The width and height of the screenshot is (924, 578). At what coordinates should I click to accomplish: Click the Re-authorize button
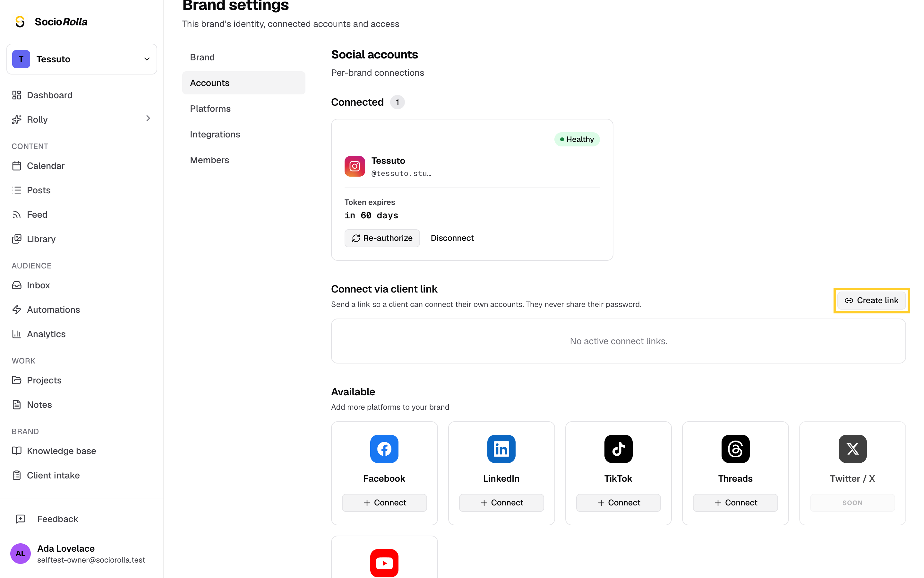pos(382,238)
